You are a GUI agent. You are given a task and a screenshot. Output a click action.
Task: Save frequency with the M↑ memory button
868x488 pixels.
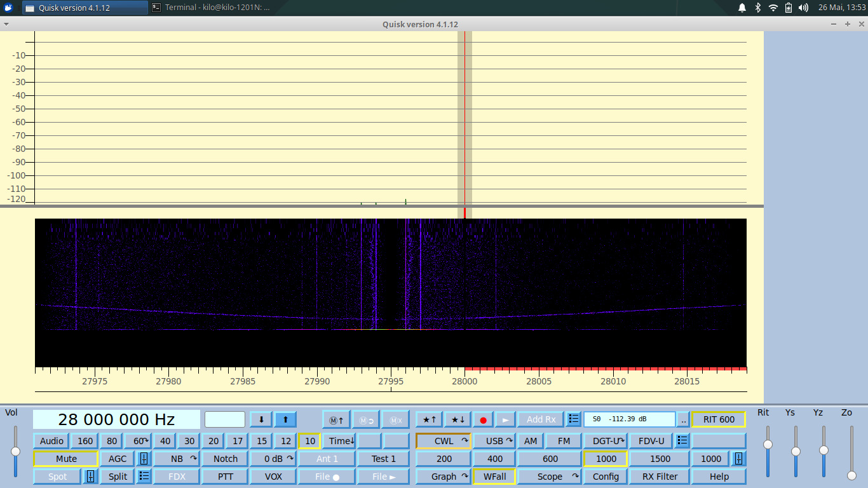tap(337, 419)
